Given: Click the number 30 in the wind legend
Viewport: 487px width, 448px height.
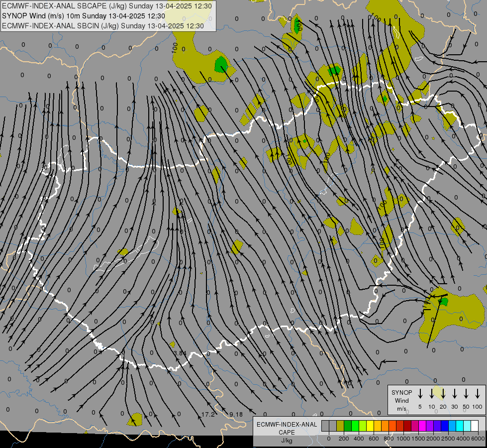Looking at the screenshot, I should [454, 407].
